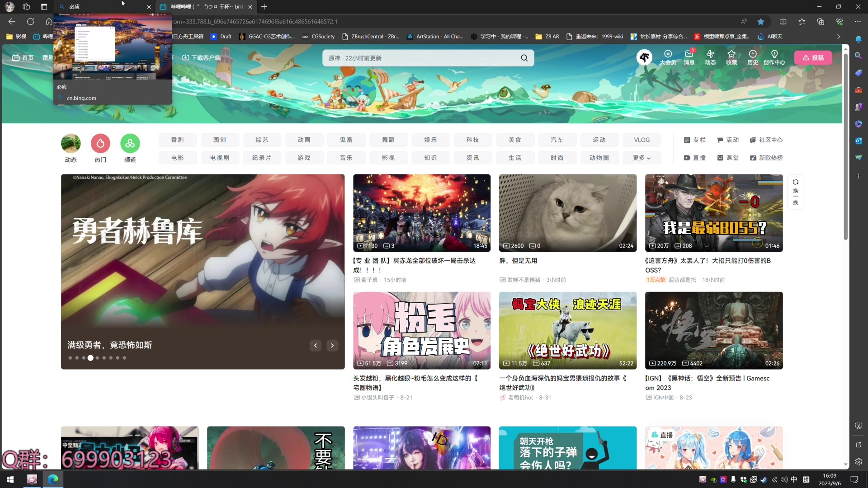This screenshot has height=488, width=868.
Task: Open the 新歌热榜 link
Action: pyautogui.click(x=766, y=158)
